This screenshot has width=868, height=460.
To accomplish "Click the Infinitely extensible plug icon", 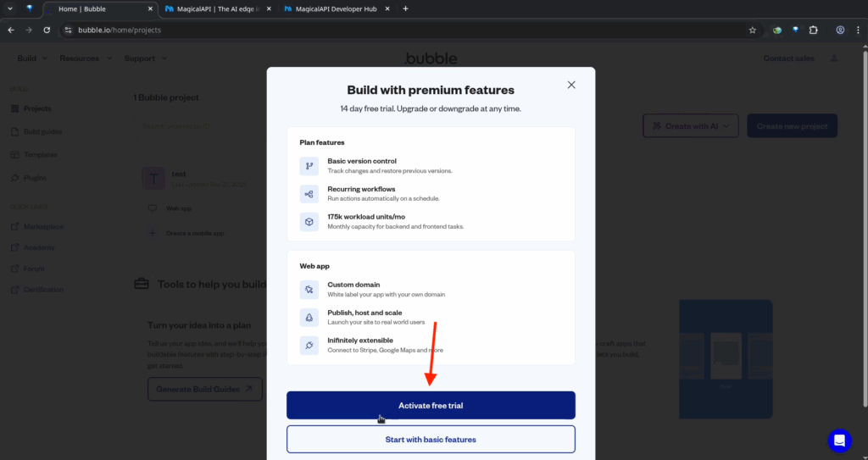I will click(309, 346).
